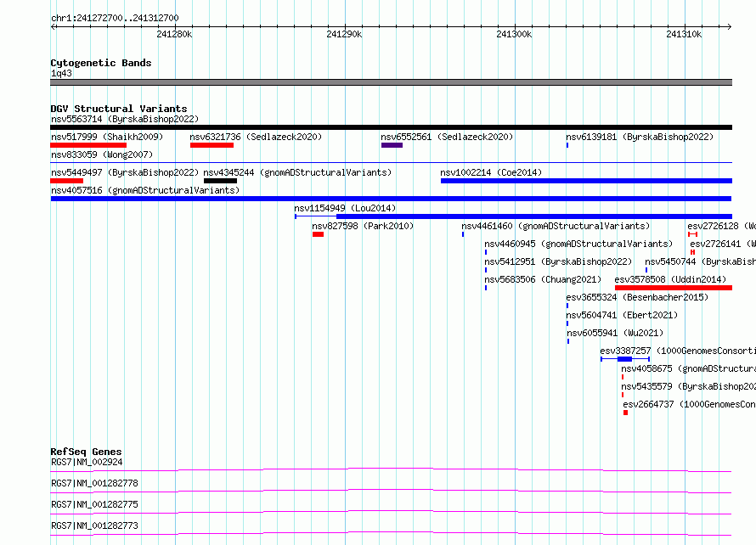Click nsv1154949 (Lou2014) label
The height and width of the screenshot is (545, 756).
click(x=345, y=208)
